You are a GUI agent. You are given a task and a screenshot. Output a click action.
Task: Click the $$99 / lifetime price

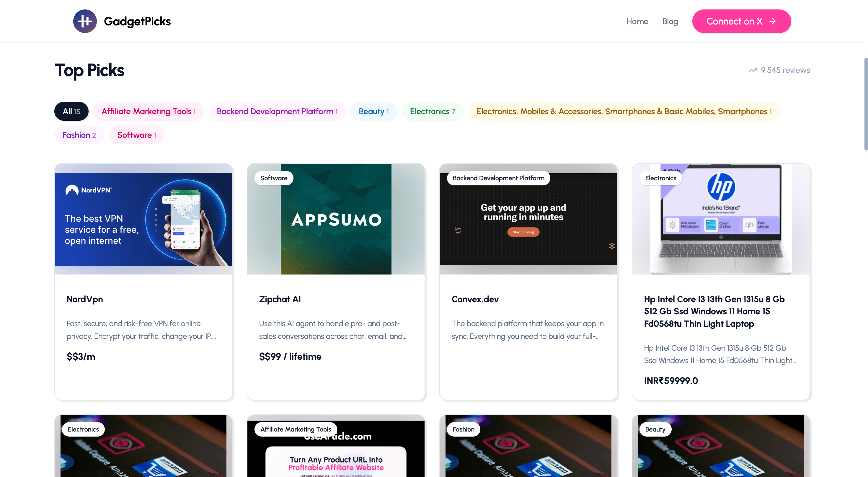pyautogui.click(x=290, y=356)
